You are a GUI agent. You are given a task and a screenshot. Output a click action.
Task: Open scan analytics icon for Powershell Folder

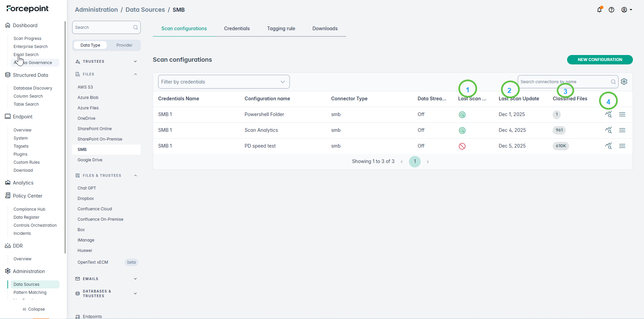pyautogui.click(x=608, y=114)
